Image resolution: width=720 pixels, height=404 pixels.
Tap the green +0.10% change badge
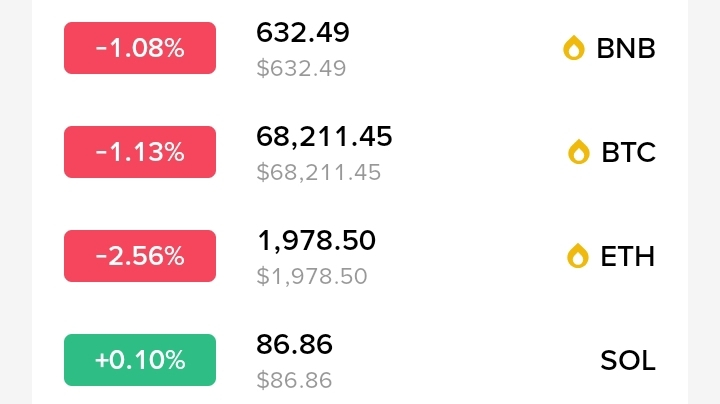140,360
